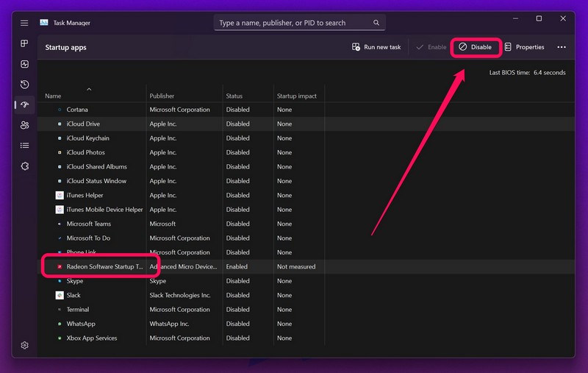Screen dimensions: 588x373
Task: Open the three-dots more options menu
Action: (562, 47)
